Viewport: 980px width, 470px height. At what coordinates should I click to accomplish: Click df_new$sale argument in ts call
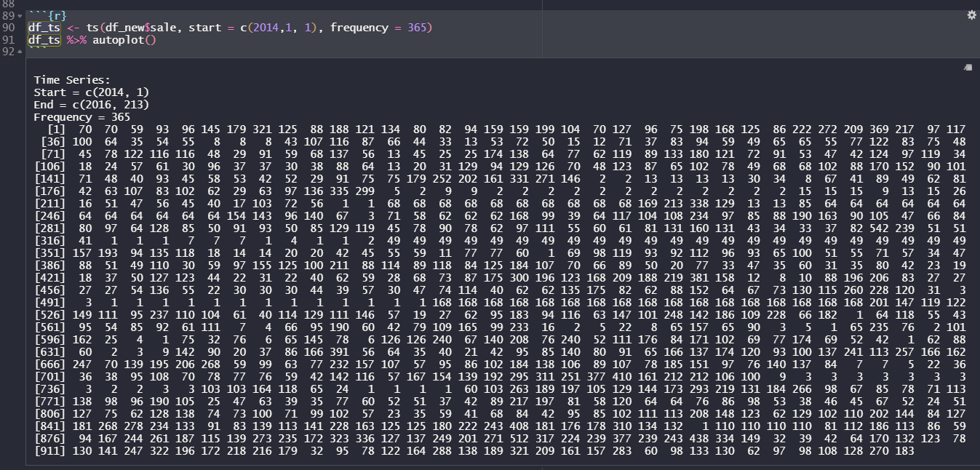(x=143, y=28)
